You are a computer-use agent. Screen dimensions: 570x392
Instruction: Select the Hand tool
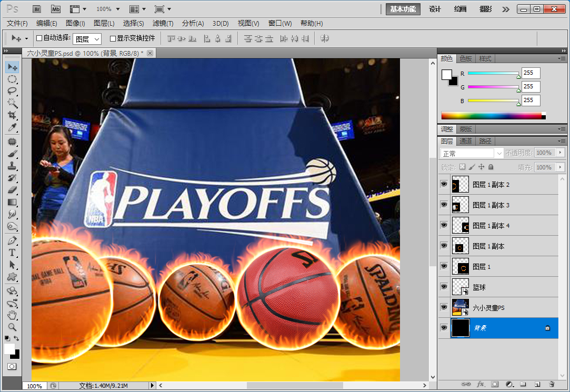[12, 315]
